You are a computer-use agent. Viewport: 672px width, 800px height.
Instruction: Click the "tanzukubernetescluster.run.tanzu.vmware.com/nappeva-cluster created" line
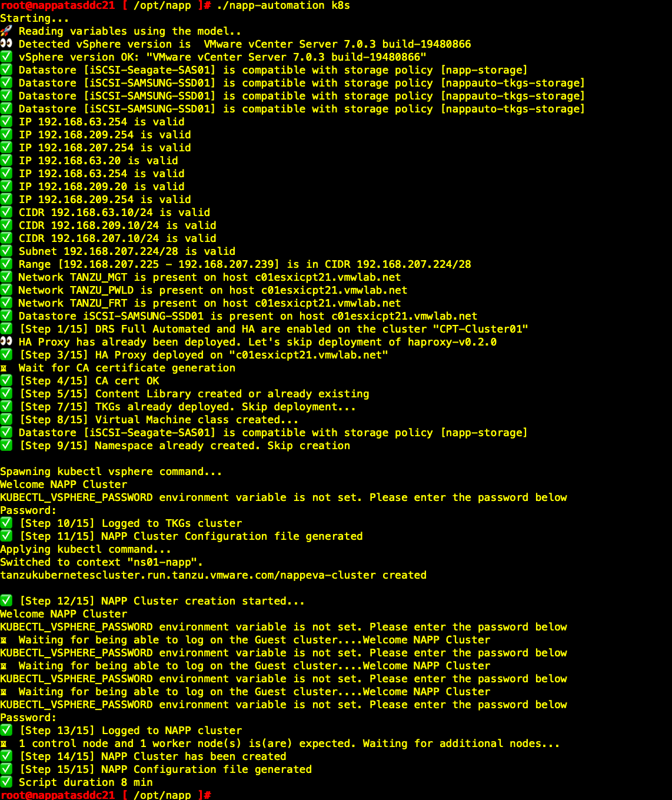click(214, 575)
